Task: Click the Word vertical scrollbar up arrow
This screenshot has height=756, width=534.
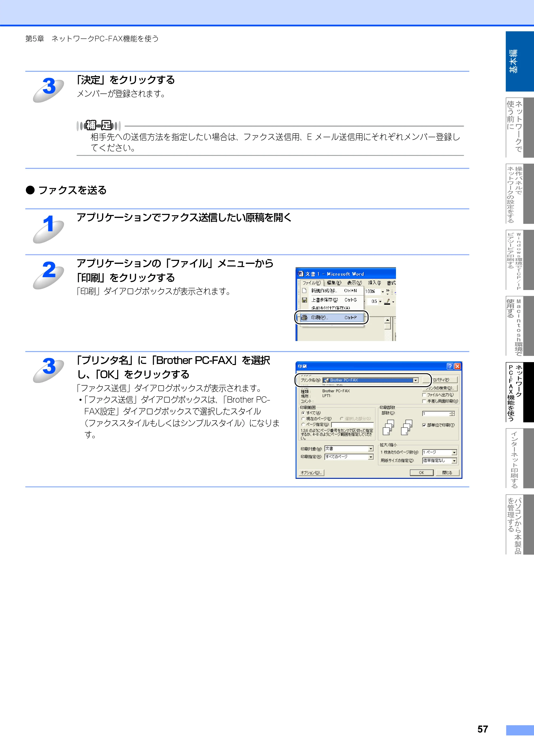Action: (387, 320)
